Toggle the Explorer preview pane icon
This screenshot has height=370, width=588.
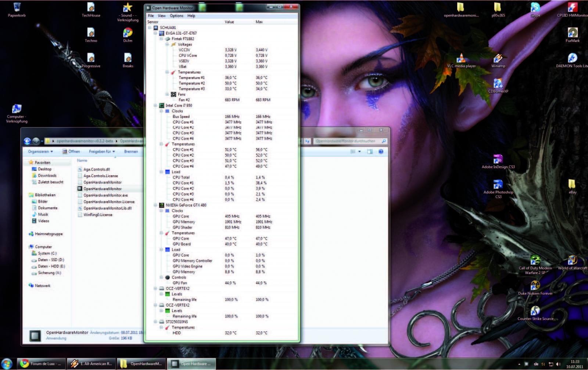click(x=370, y=151)
